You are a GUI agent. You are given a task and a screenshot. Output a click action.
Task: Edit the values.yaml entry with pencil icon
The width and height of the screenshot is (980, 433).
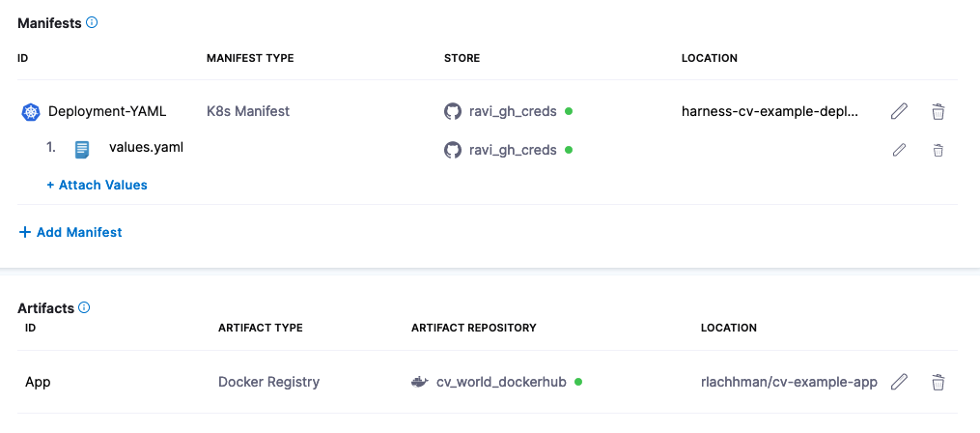click(899, 150)
